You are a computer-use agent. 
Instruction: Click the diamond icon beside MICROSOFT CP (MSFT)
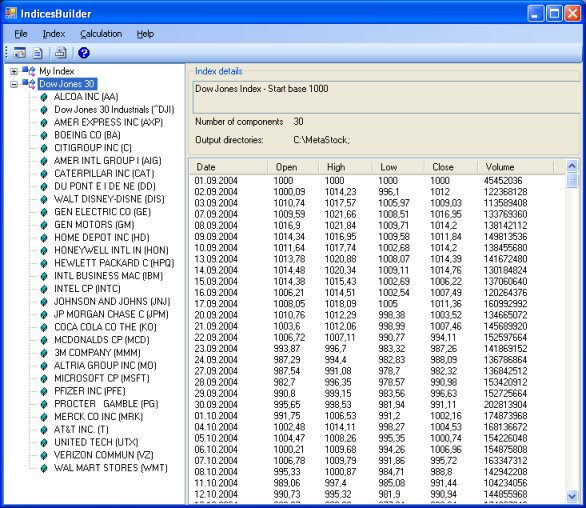[x=44, y=378]
